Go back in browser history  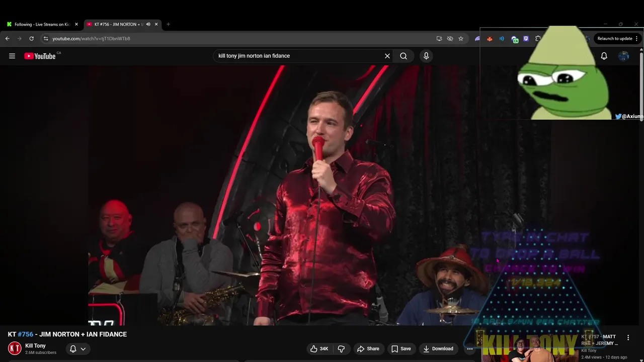coord(7,39)
